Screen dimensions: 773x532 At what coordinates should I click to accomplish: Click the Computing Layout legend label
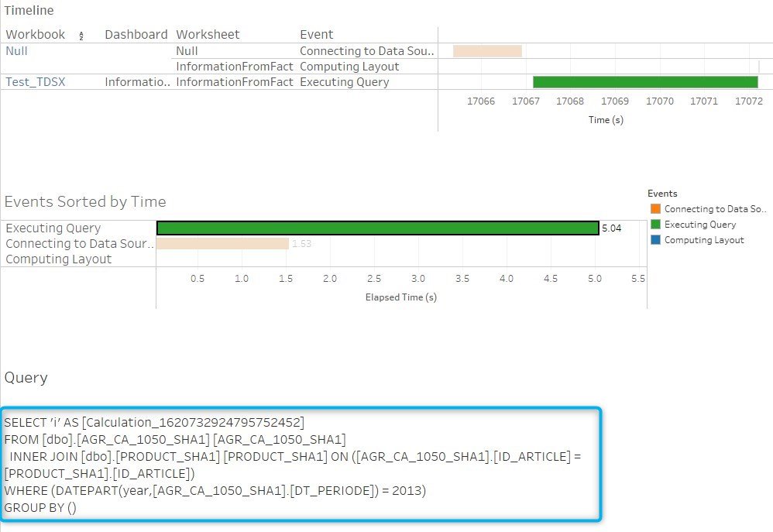pyautogui.click(x=704, y=240)
